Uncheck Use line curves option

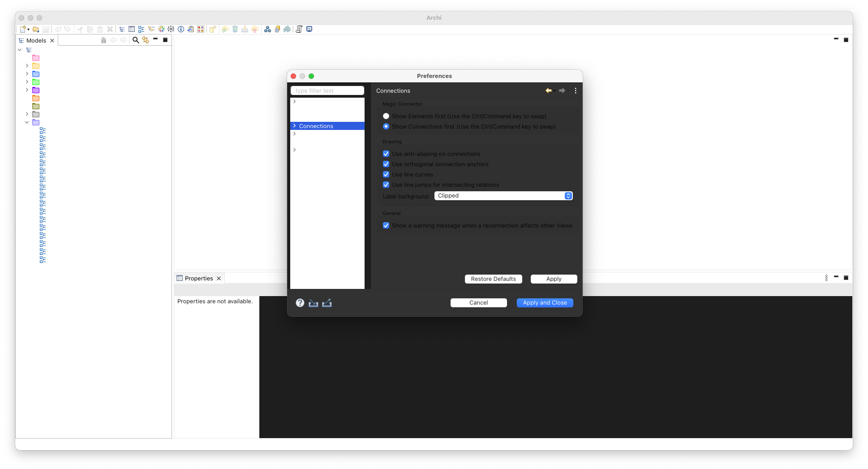386,175
